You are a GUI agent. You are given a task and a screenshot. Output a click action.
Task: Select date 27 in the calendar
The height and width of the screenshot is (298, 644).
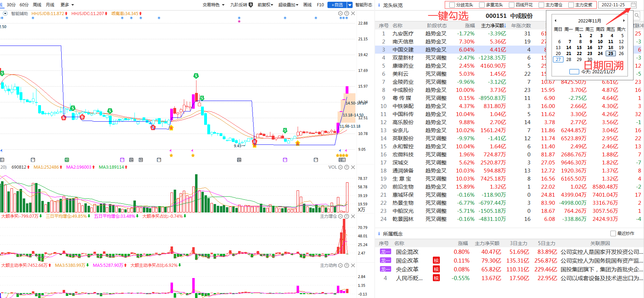558,59
